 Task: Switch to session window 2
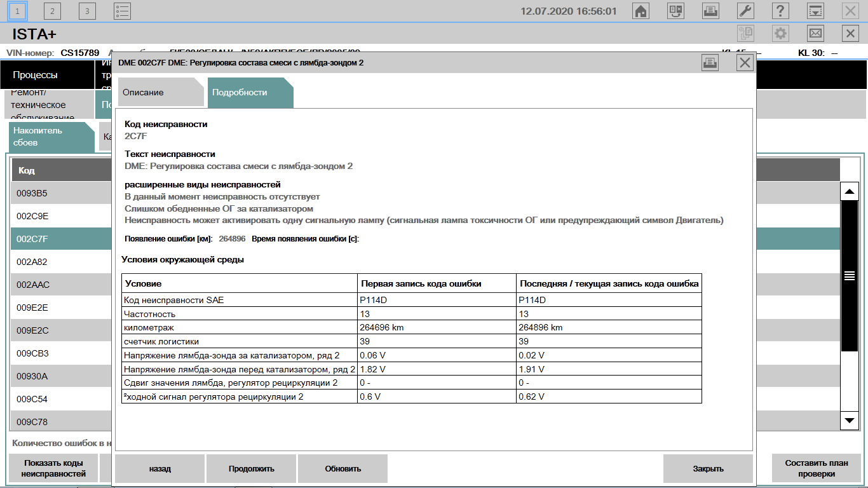pyautogui.click(x=52, y=11)
